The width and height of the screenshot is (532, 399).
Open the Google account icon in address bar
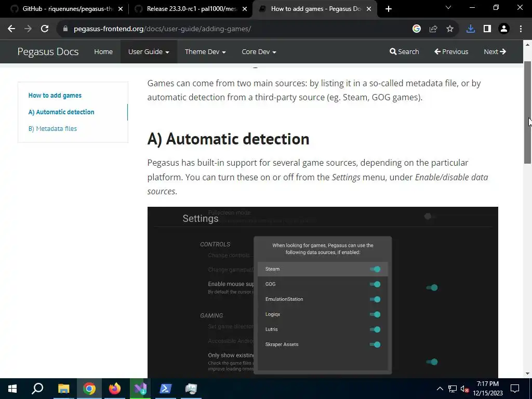[416, 29]
